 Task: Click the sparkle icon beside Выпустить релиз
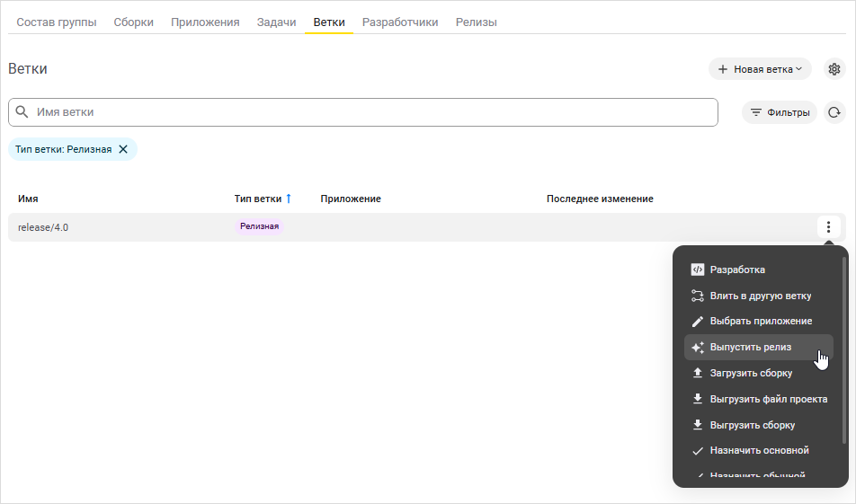click(x=697, y=348)
